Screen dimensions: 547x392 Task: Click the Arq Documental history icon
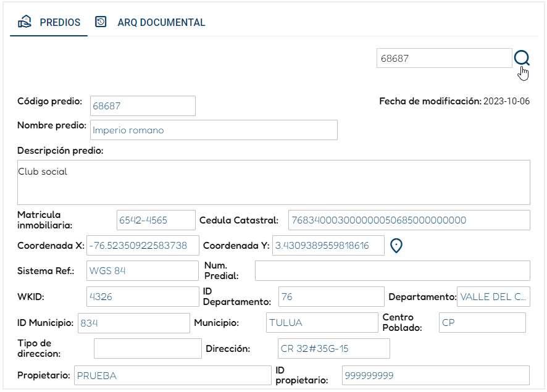click(101, 22)
